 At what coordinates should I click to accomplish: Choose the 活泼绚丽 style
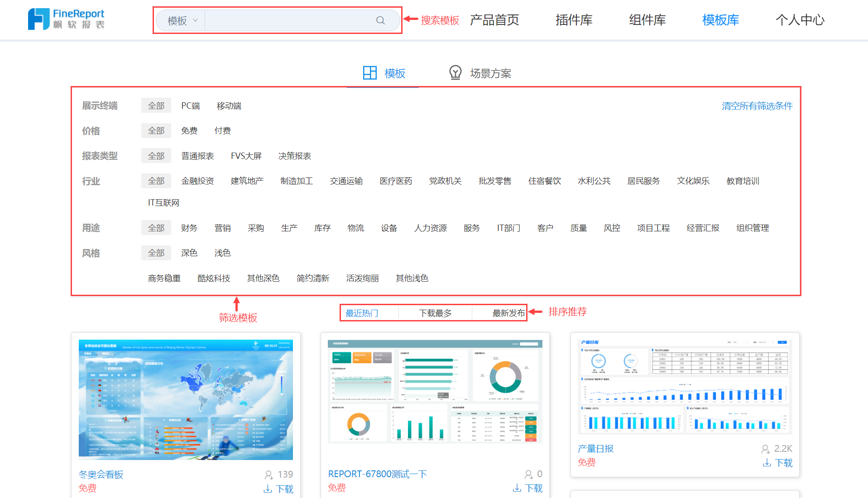pos(363,278)
